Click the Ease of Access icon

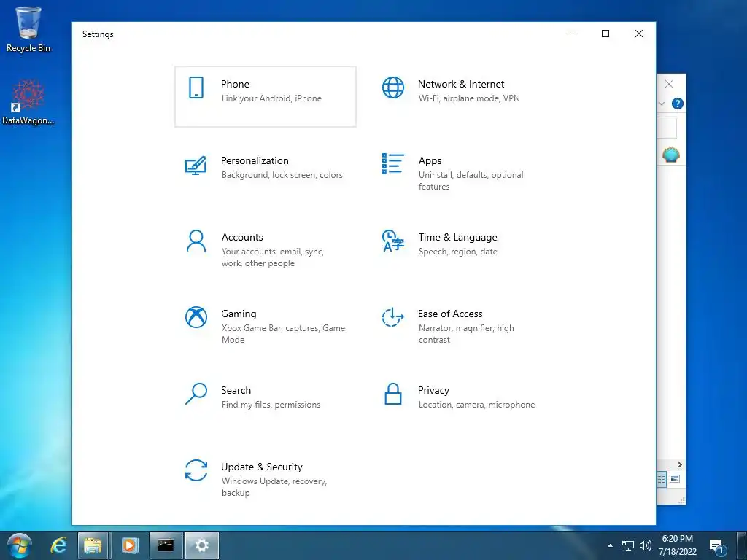[x=393, y=317]
